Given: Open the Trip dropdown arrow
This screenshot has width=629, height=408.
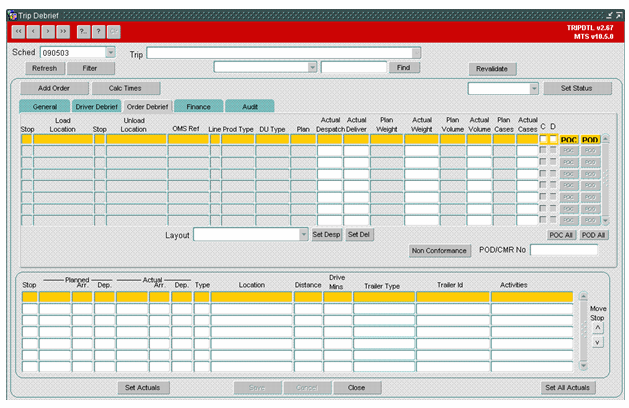Looking at the screenshot, I should 416,53.
